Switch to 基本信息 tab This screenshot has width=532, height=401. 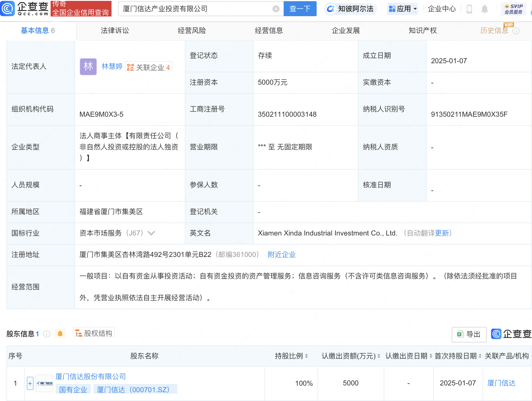coord(38,31)
